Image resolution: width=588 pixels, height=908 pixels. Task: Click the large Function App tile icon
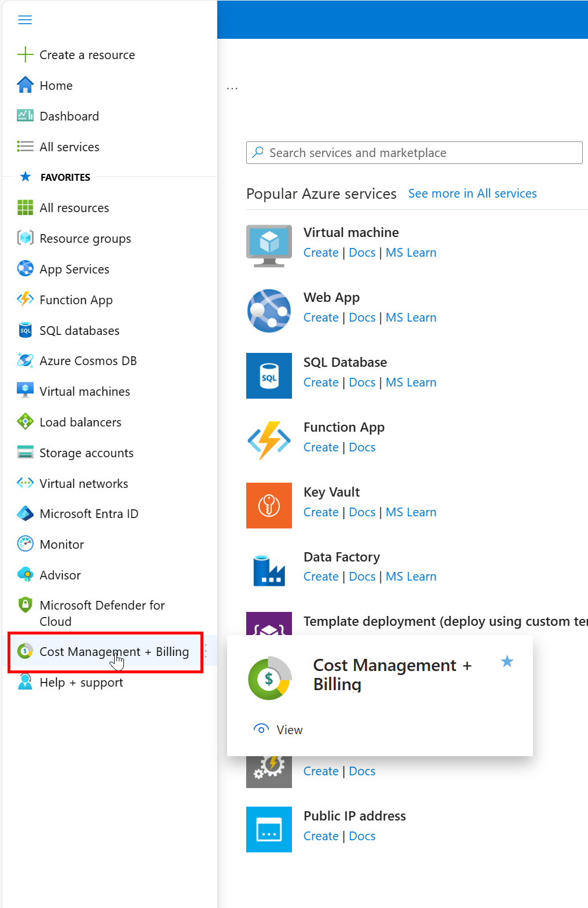tap(269, 440)
